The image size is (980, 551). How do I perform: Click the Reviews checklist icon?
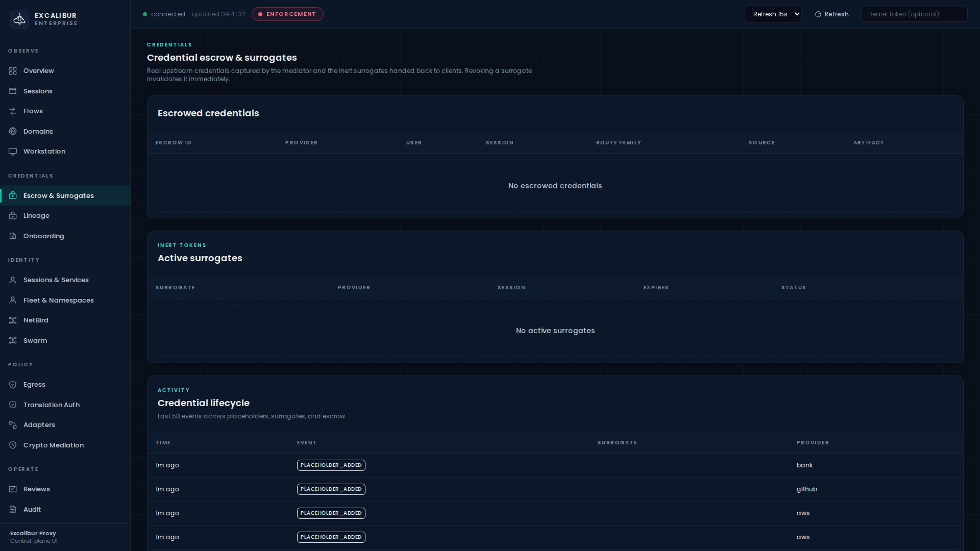point(13,489)
